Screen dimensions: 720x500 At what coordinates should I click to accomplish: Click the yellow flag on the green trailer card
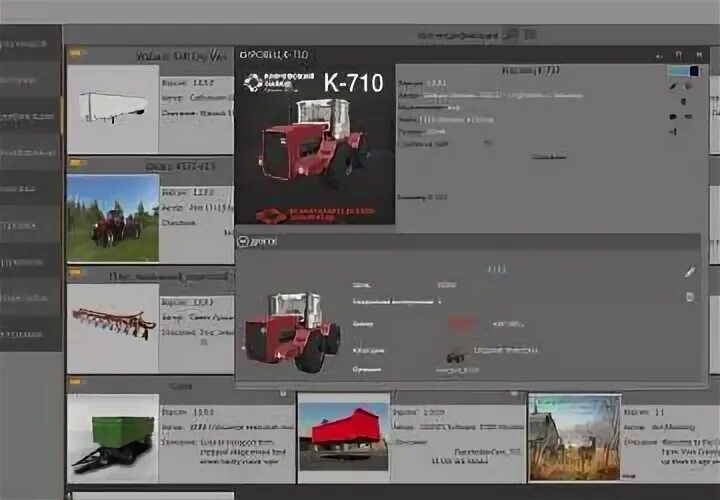76,381
